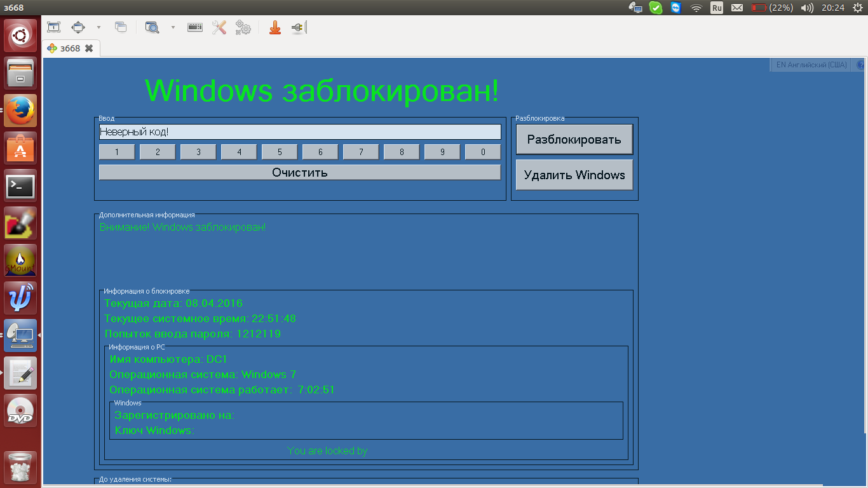The image size is (868, 488).
Task: Click the Remmina indicator in the top panel
Action: click(x=635, y=8)
